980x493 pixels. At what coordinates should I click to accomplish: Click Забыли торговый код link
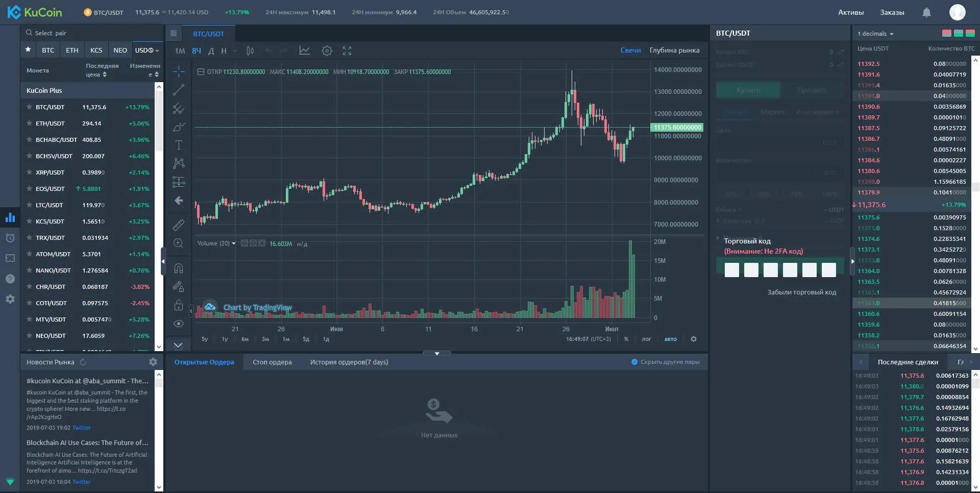point(801,292)
